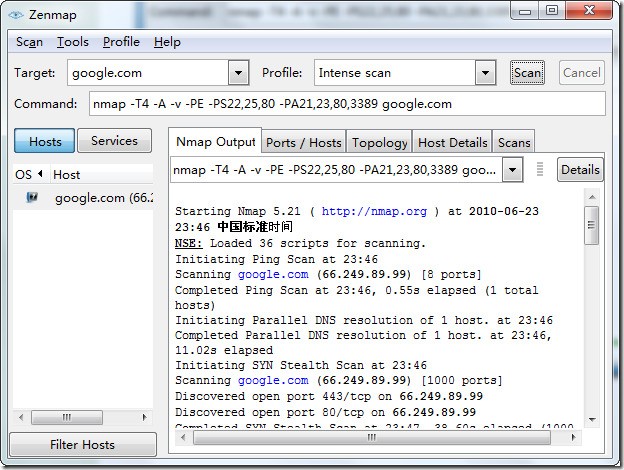Screen dimensions: 624x470
Task: Click output vertical scrollbar thumb
Action: [591, 225]
